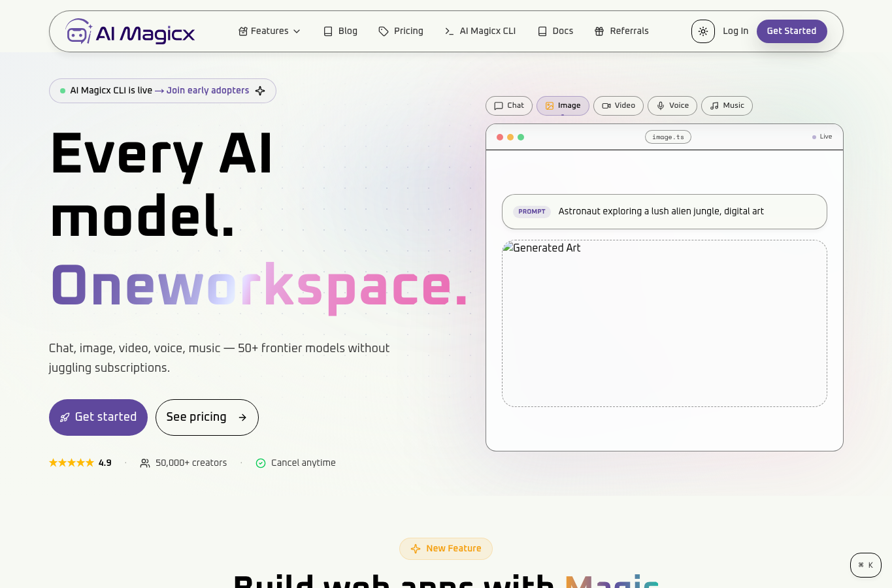Switch to the Video demo tab
Screen dimensions: 892x588
[x=618, y=106]
